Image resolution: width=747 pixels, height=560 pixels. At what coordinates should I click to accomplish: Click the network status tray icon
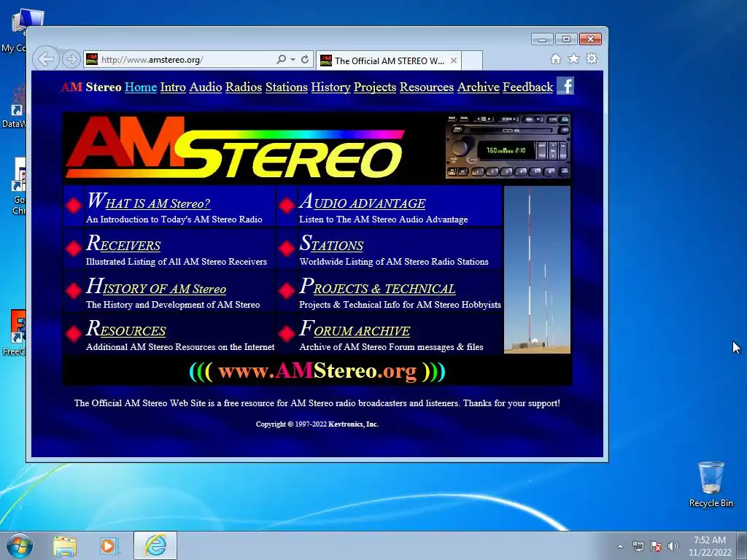click(x=638, y=546)
